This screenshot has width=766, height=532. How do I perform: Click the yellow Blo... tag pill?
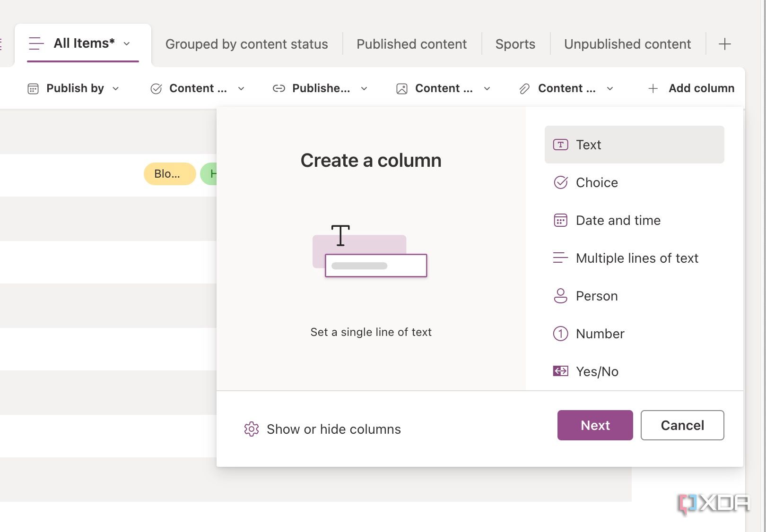[x=169, y=174]
